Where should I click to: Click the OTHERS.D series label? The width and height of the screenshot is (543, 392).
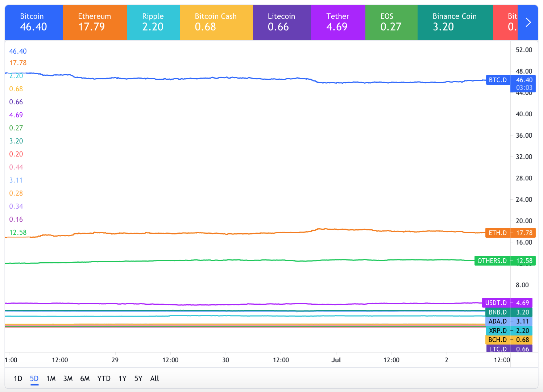click(492, 261)
